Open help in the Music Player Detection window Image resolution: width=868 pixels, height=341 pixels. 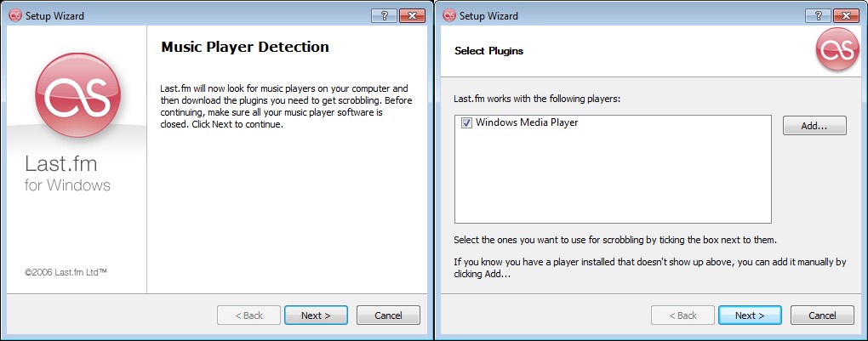(383, 15)
